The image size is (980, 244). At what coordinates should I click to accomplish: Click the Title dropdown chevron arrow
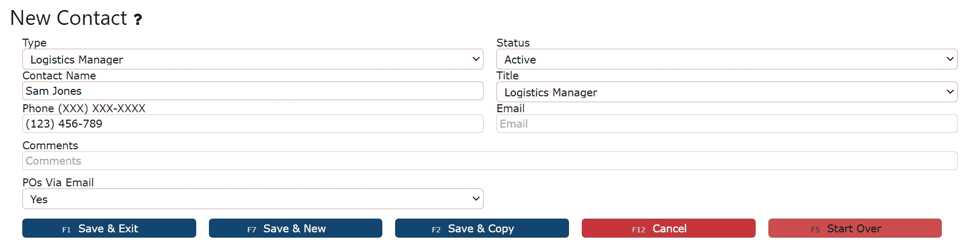950,92
